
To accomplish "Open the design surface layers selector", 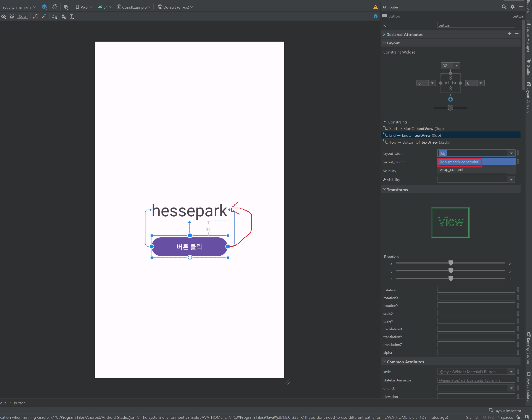I will 44,7.
